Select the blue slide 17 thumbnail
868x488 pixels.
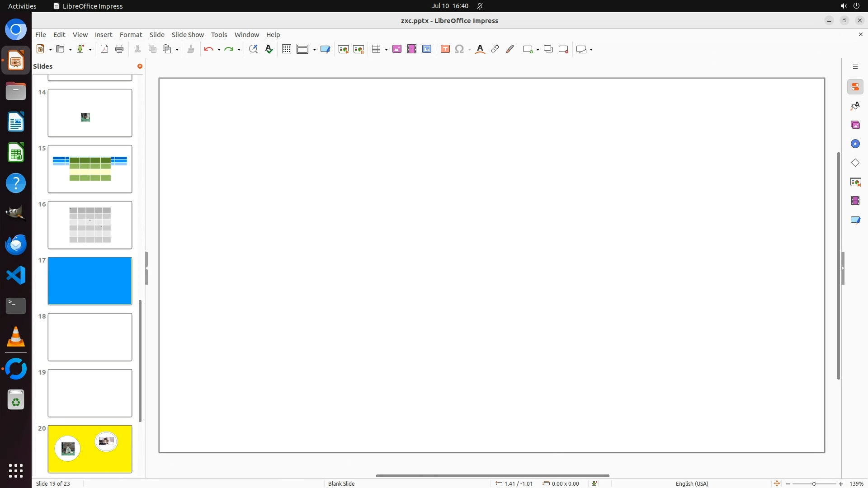tap(90, 281)
